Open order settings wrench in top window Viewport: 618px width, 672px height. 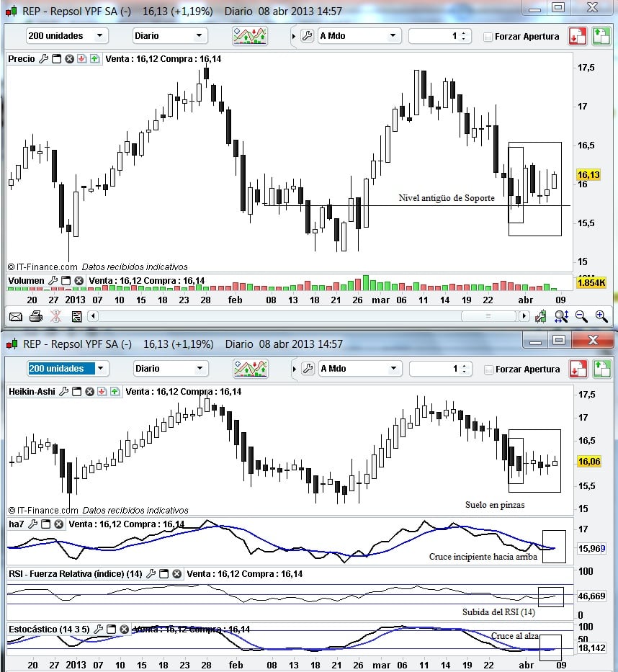(307, 35)
